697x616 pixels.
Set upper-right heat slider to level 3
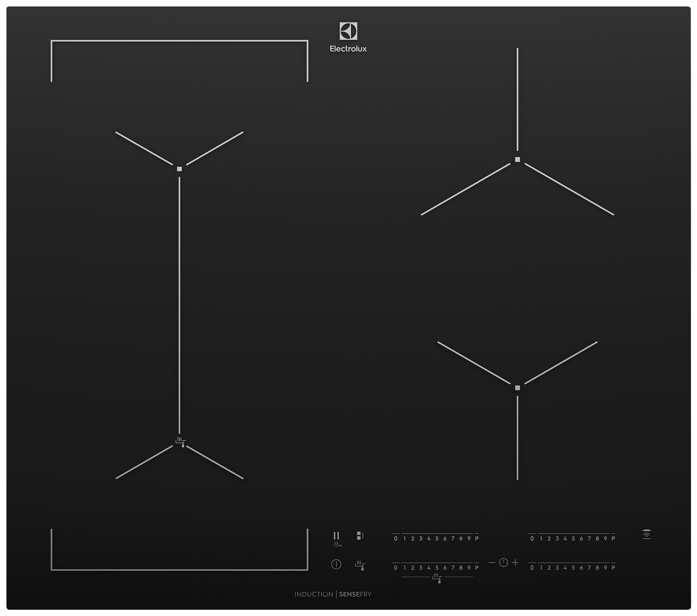point(557,538)
